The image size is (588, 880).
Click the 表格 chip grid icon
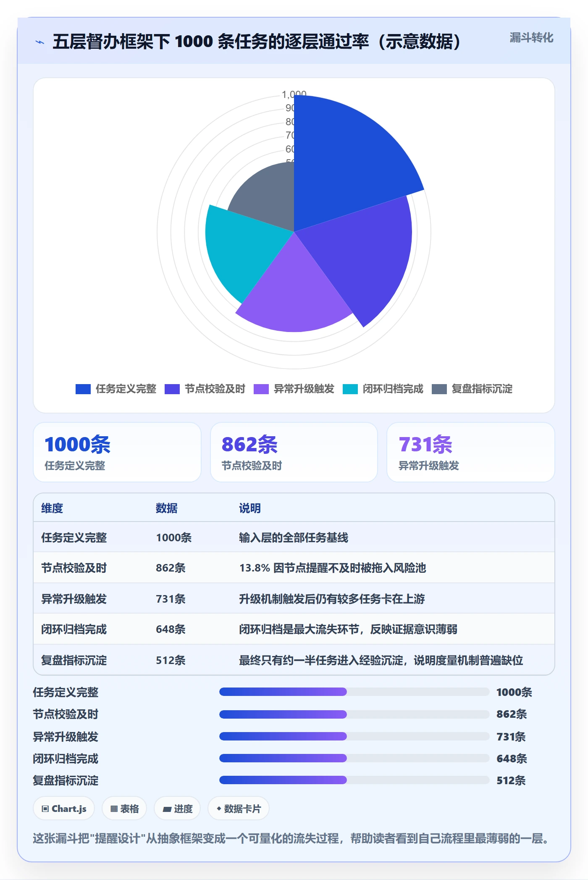[x=114, y=809]
